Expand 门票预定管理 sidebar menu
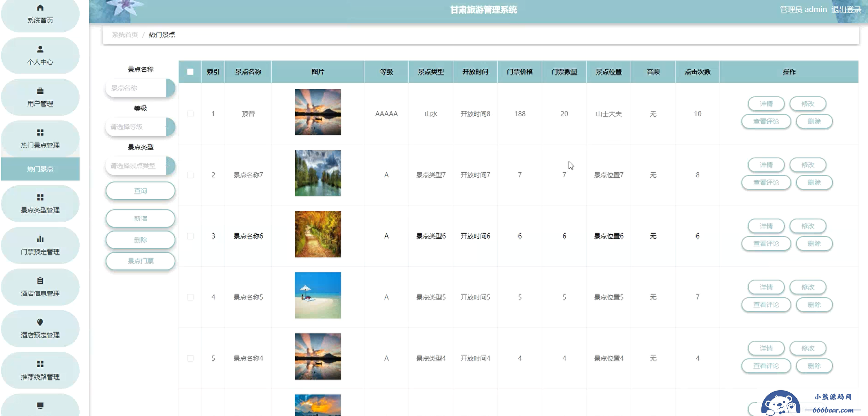 (x=40, y=245)
